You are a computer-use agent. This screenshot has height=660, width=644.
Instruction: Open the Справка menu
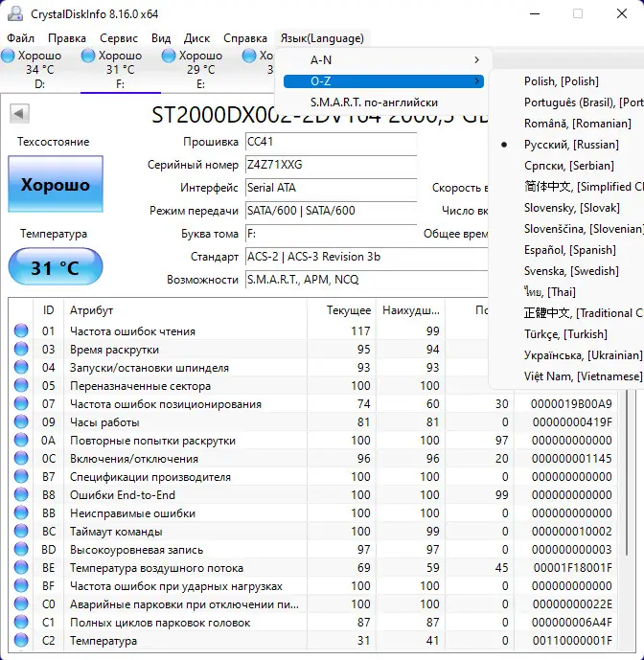pyautogui.click(x=245, y=38)
